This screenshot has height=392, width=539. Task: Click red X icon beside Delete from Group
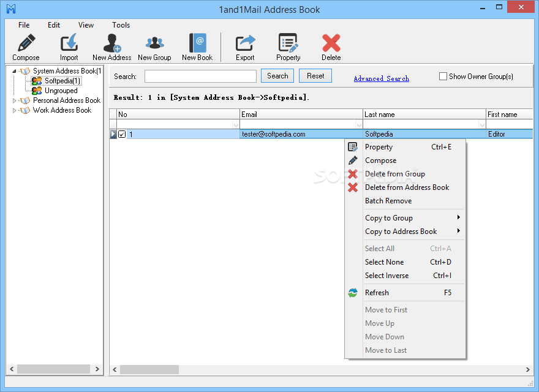tap(353, 174)
